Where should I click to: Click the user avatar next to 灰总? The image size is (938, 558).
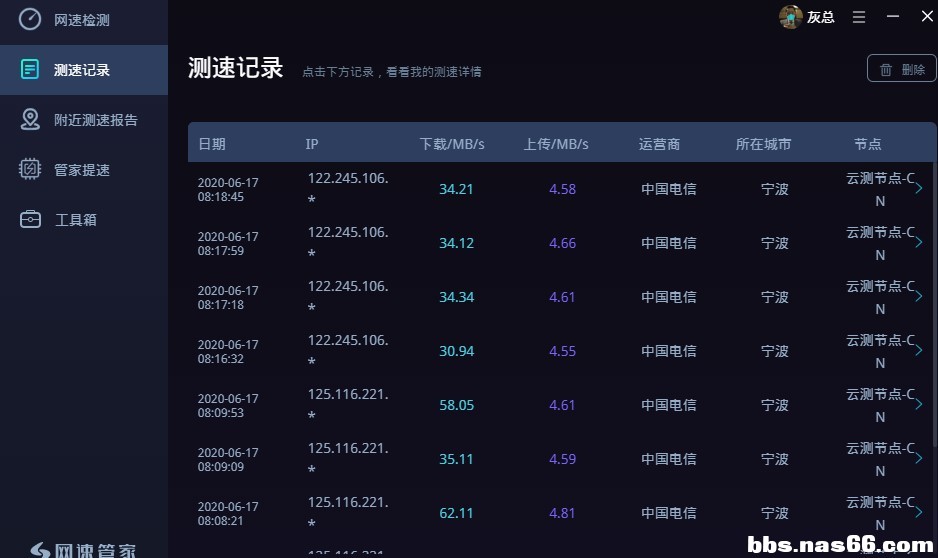coord(790,17)
